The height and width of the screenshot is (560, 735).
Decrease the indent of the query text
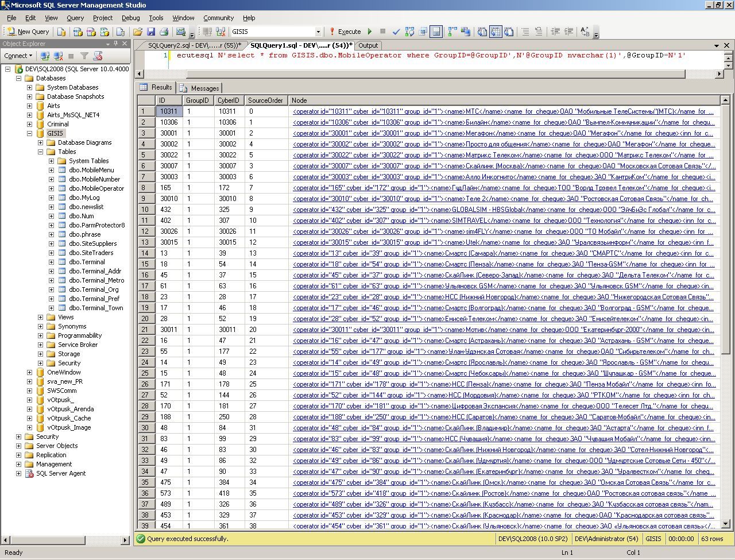tap(555, 32)
